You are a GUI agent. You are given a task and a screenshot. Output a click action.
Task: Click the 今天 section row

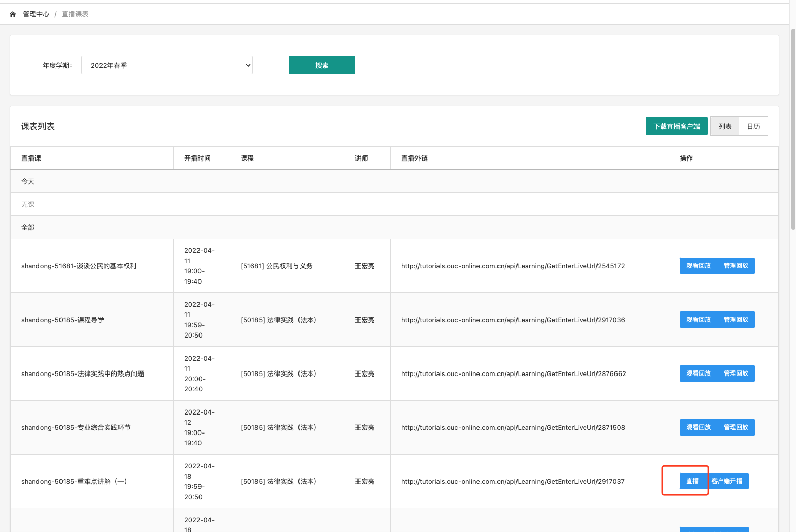pyautogui.click(x=394, y=181)
